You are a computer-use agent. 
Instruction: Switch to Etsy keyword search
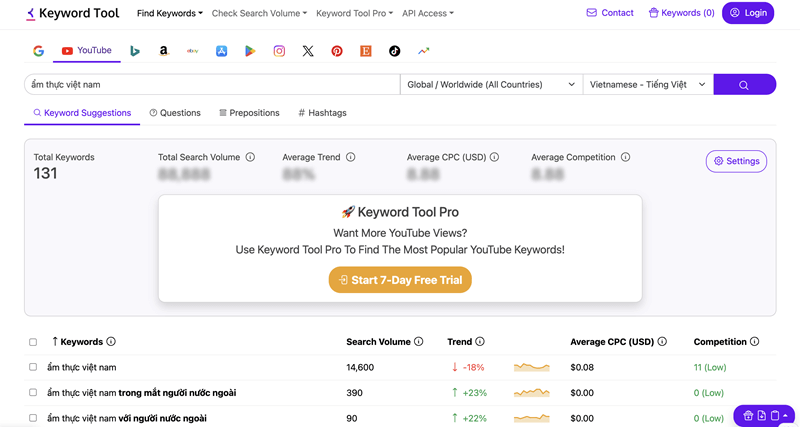[365, 51]
